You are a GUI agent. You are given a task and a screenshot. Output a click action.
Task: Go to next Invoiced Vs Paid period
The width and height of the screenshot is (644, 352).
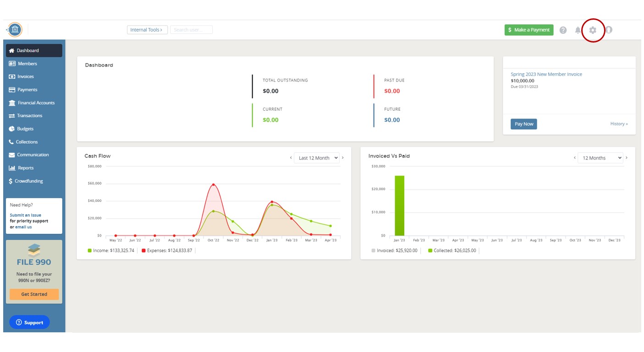tap(627, 158)
